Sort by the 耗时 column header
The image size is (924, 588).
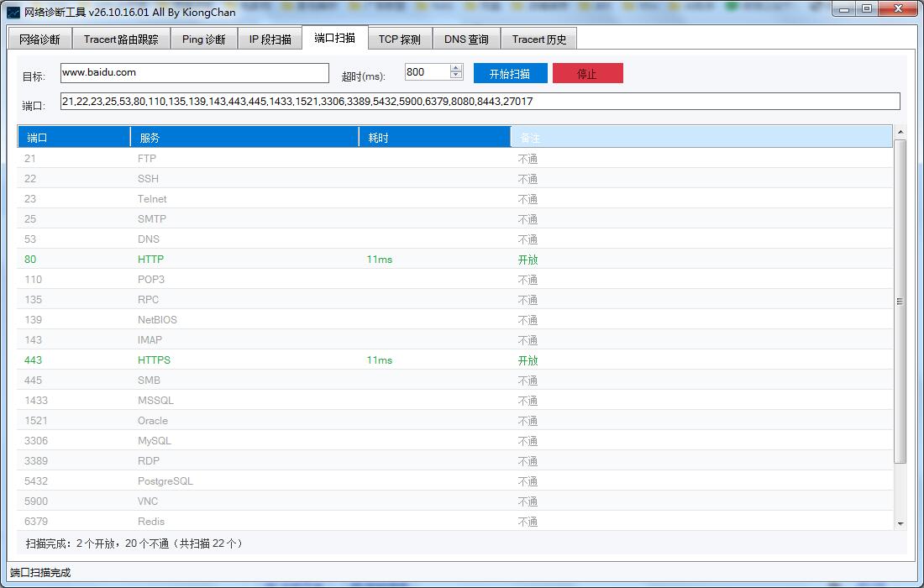(435, 137)
